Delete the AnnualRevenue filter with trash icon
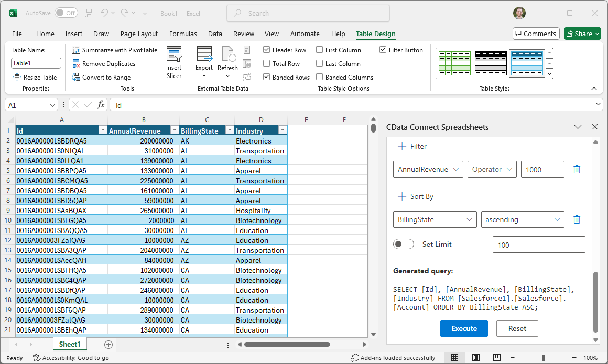 click(577, 169)
